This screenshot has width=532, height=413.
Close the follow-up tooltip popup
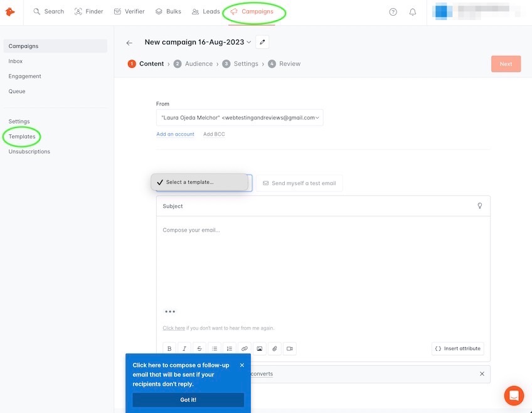click(x=242, y=365)
